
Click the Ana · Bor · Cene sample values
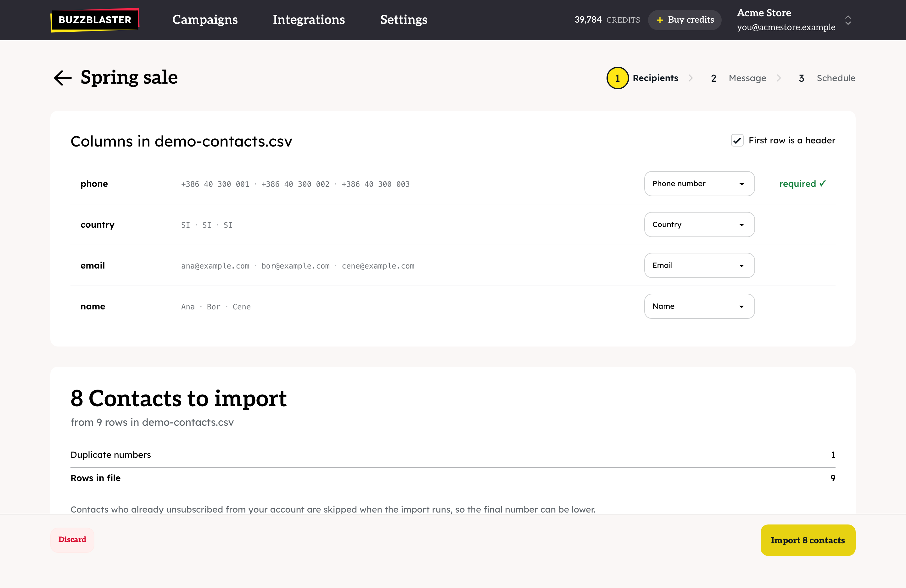[216, 307]
